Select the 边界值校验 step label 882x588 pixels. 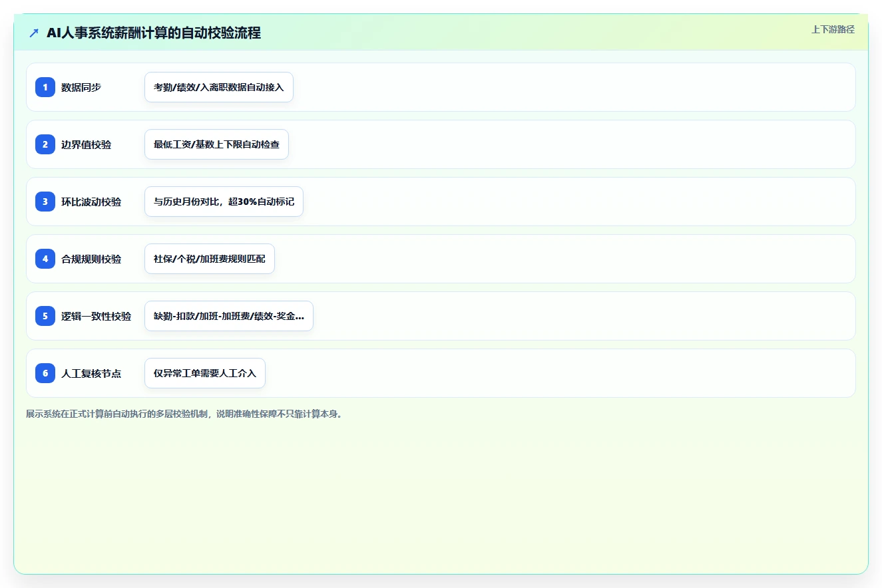click(86, 144)
